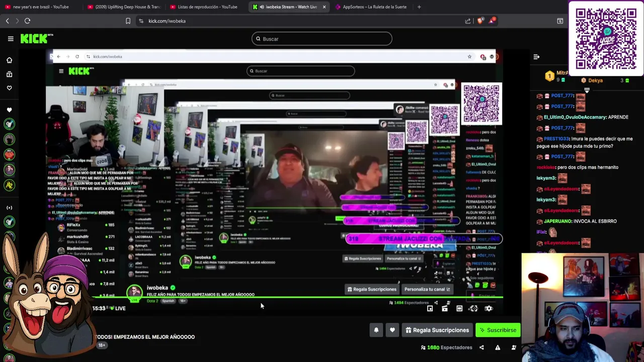The height and width of the screenshot is (362, 644).
Task: Click user icon next to report
Action: point(514,347)
